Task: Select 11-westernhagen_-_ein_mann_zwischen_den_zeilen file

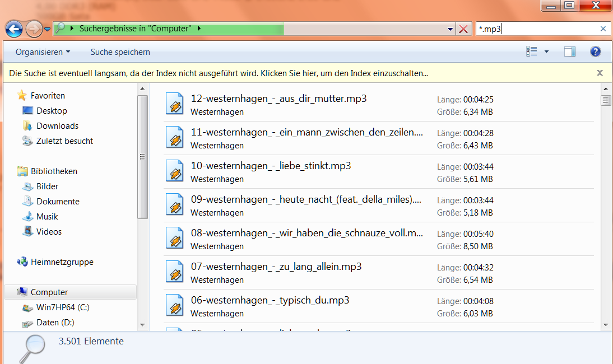Action: pyautogui.click(x=378, y=139)
